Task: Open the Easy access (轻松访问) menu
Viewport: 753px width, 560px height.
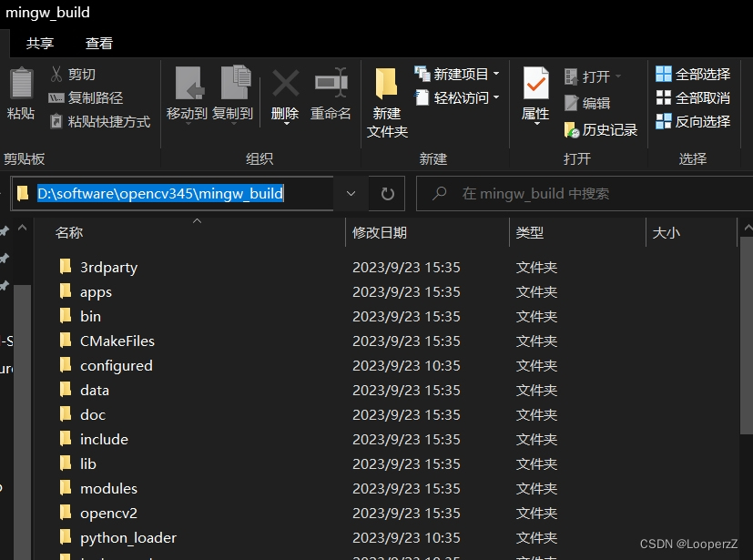Action: 457,98
